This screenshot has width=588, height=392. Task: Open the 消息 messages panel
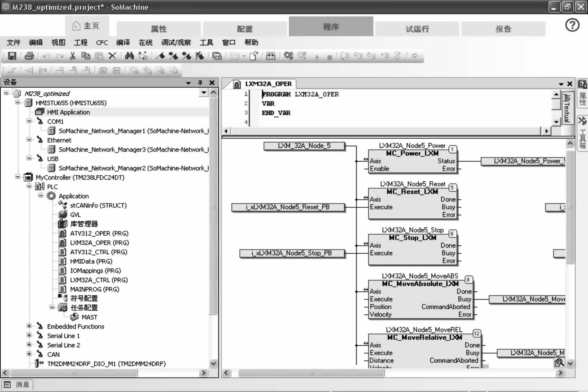click(17, 384)
